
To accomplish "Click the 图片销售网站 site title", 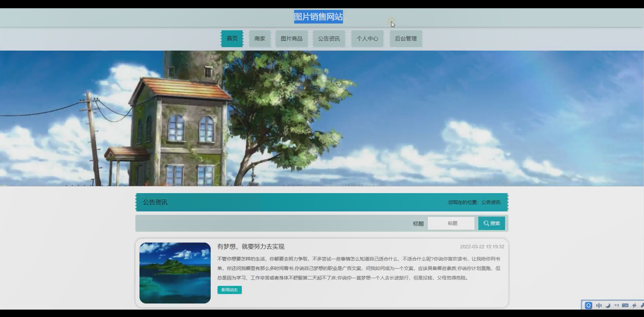I will [x=318, y=17].
